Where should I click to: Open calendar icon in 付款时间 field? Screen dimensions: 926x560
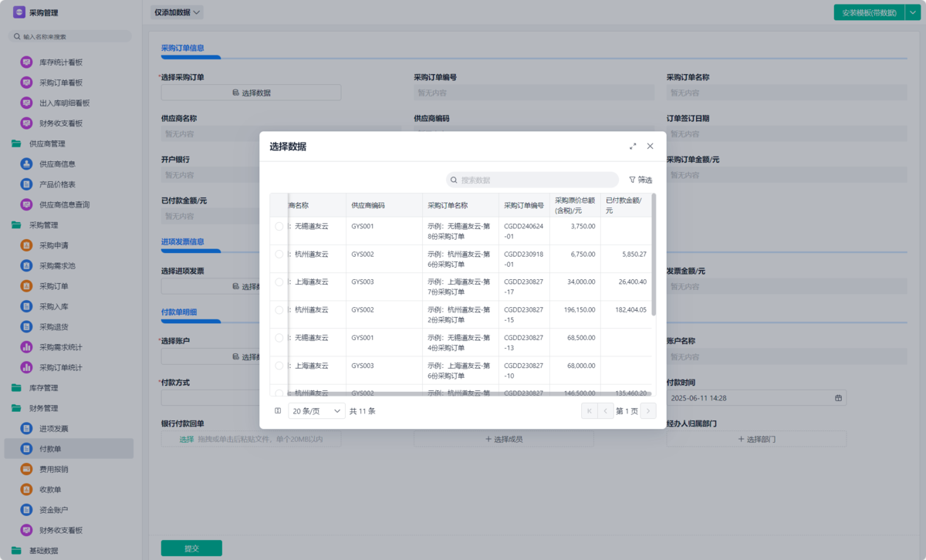839,398
